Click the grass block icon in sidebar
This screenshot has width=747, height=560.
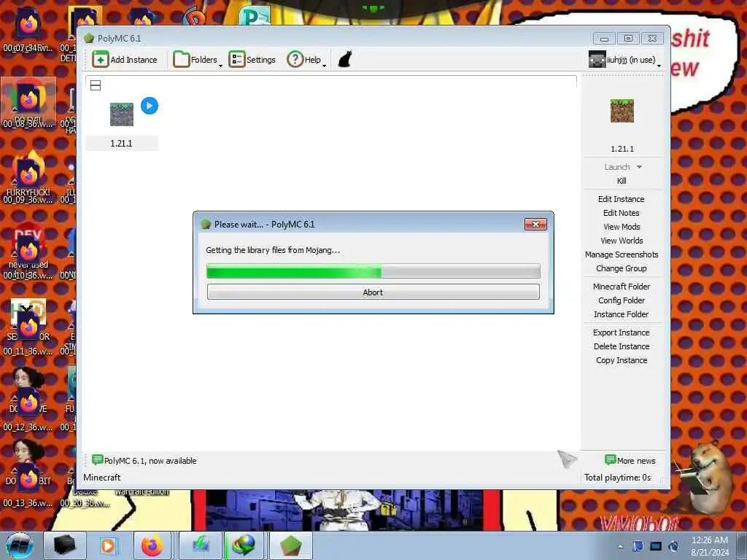622,111
